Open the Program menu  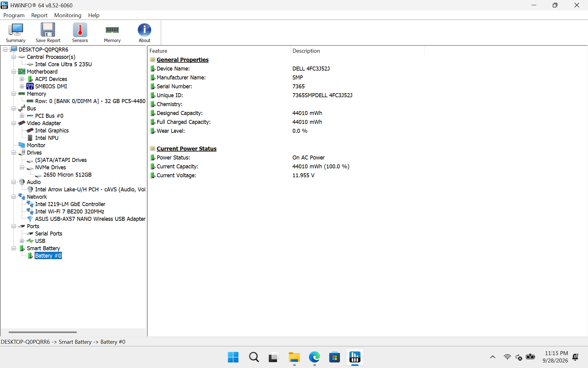pos(14,15)
